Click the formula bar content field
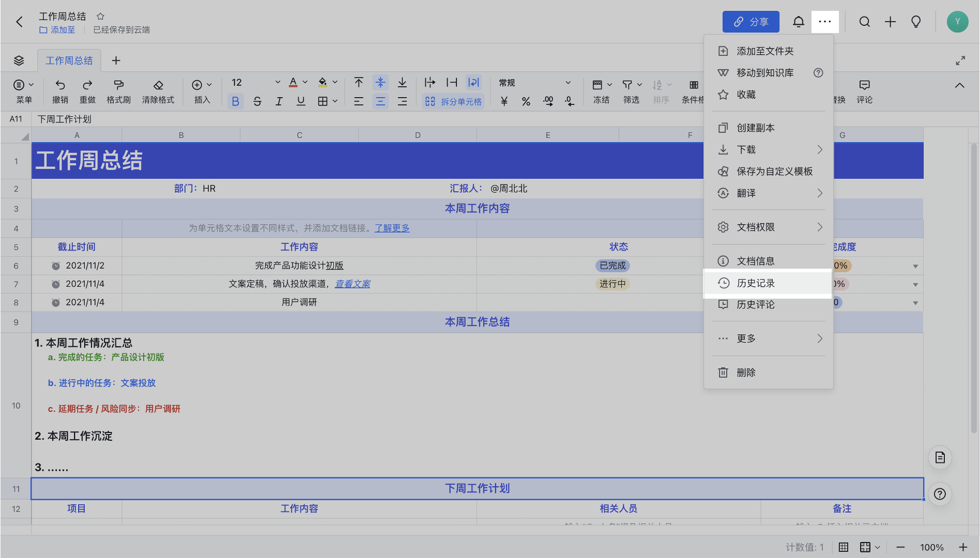980x558 pixels. tap(362, 119)
